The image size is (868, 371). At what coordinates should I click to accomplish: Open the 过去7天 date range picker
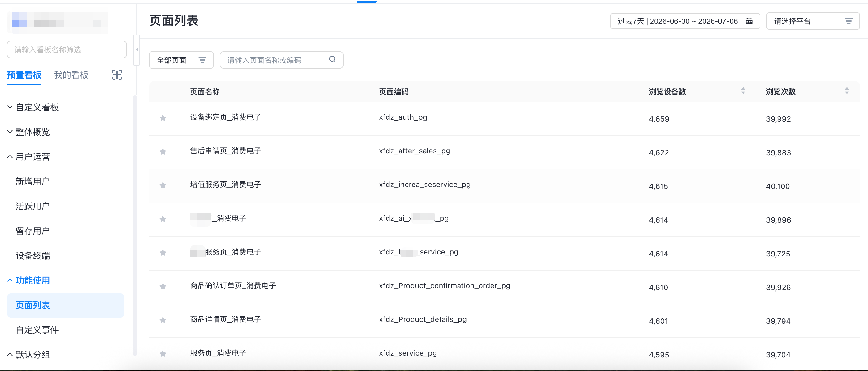[x=685, y=21]
